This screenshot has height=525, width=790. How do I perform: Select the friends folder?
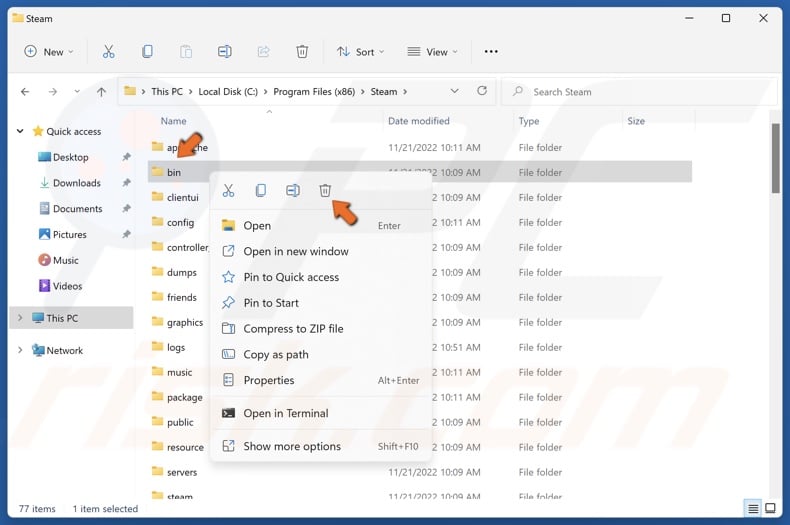coord(181,297)
